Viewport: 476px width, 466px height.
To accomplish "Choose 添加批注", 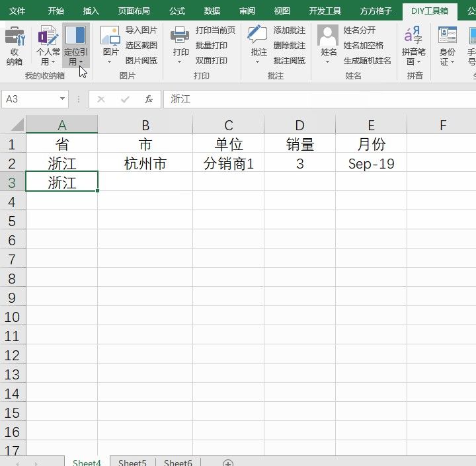I will coord(290,30).
